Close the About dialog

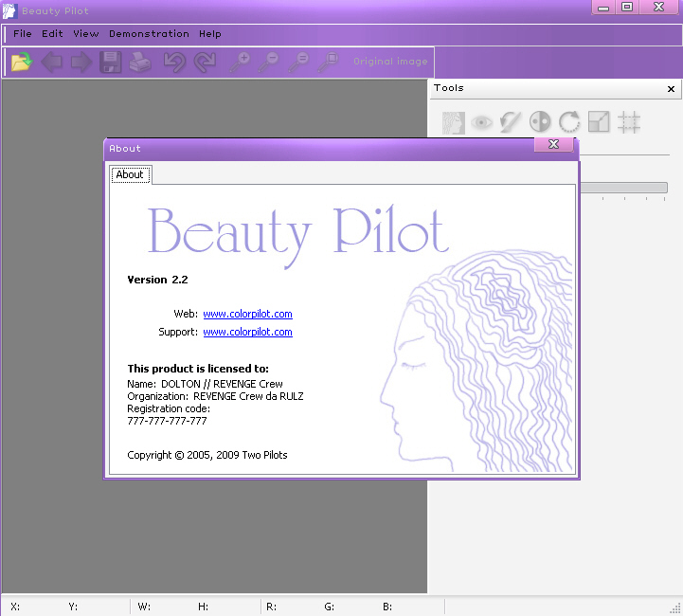(553, 144)
